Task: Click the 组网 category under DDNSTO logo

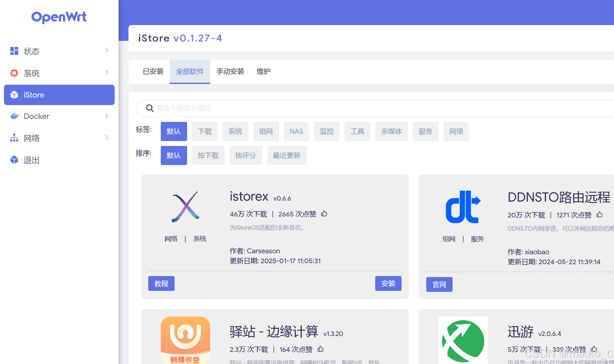Action: (449, 239)
